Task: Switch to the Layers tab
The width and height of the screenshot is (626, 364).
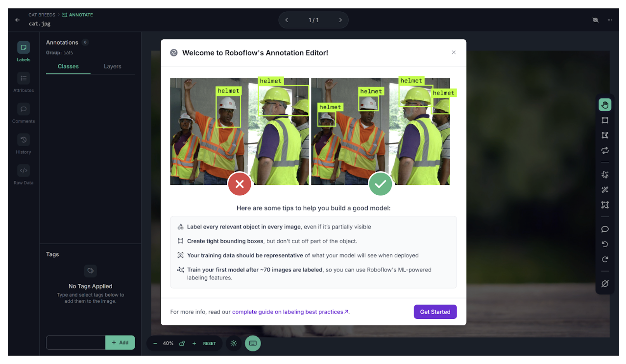Action: (113, 67)
